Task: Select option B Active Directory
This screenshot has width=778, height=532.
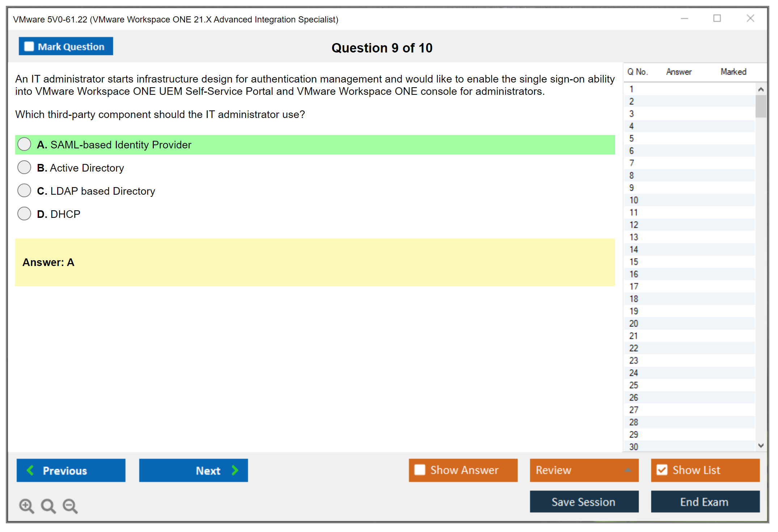Action: 24,167
